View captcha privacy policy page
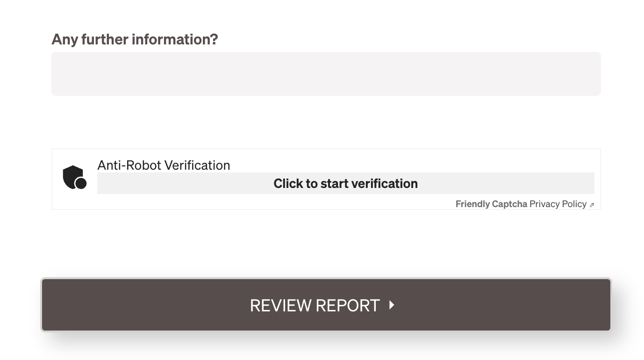This screenshot has height=360, width=644. 558,204
